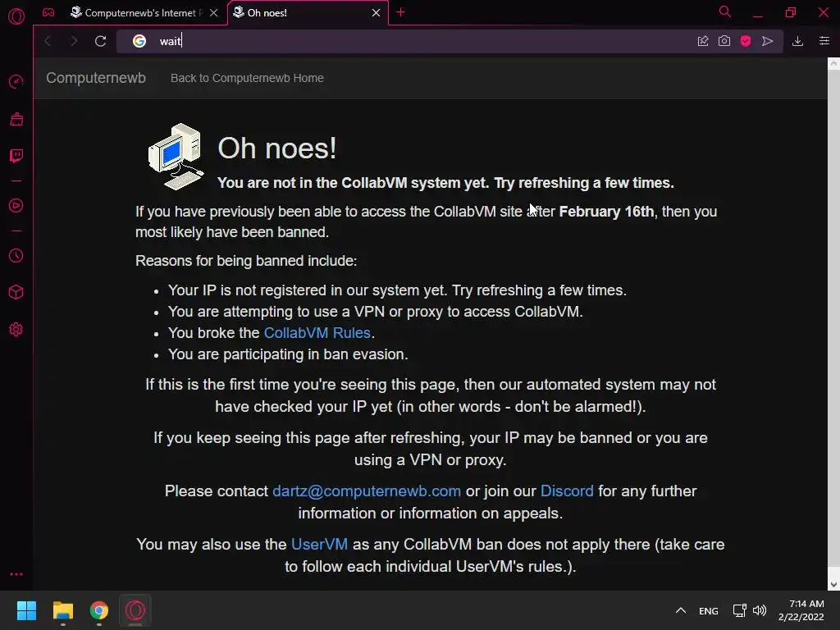
Task: Click the Oh noes! heading
Action: pos(277,148)
